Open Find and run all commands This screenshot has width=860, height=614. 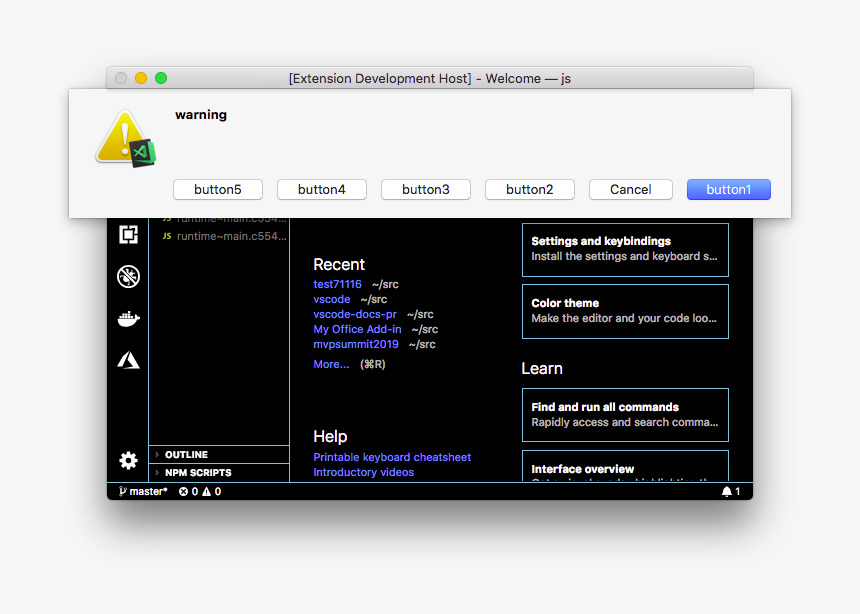[x=625, y=415]
